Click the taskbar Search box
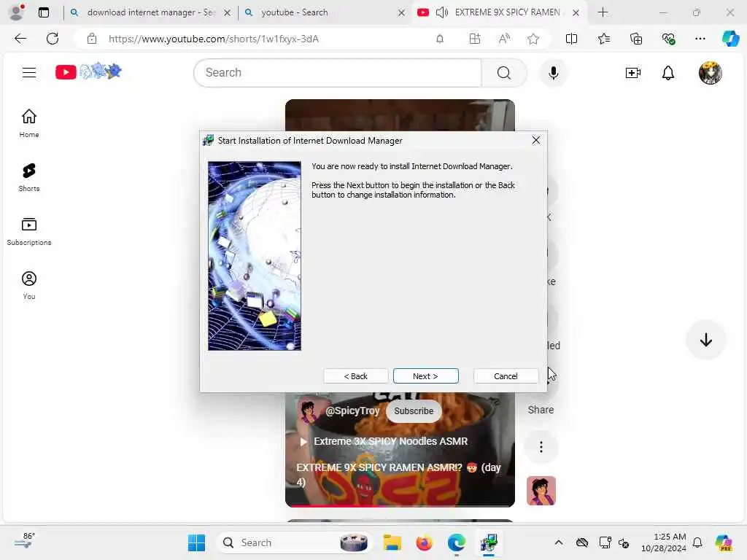Screen dimensions: 747x560 tap(295, 542)
